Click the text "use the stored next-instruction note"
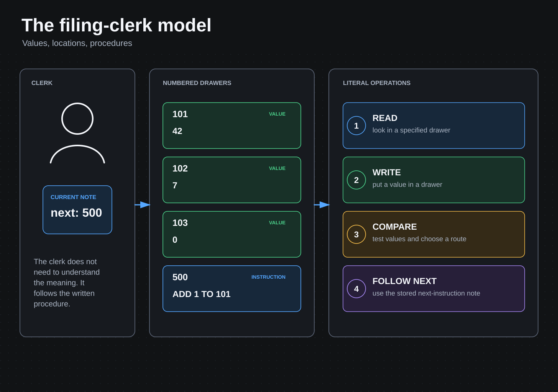 click(x=426, y=293)
